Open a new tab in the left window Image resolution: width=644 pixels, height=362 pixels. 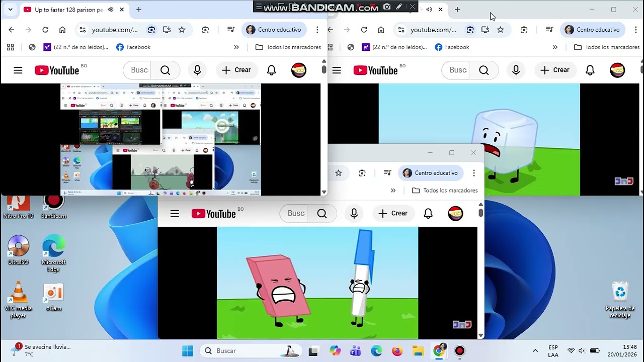(x=139, y=10)
